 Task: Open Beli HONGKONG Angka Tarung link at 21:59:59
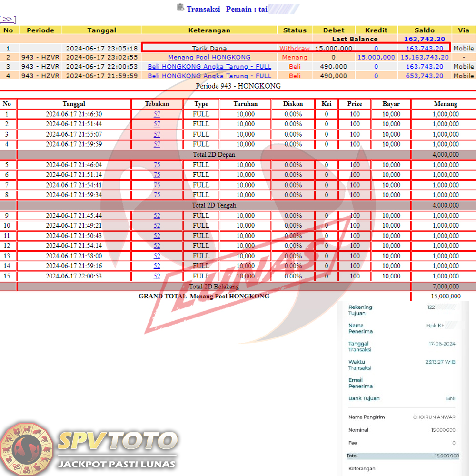209,76
